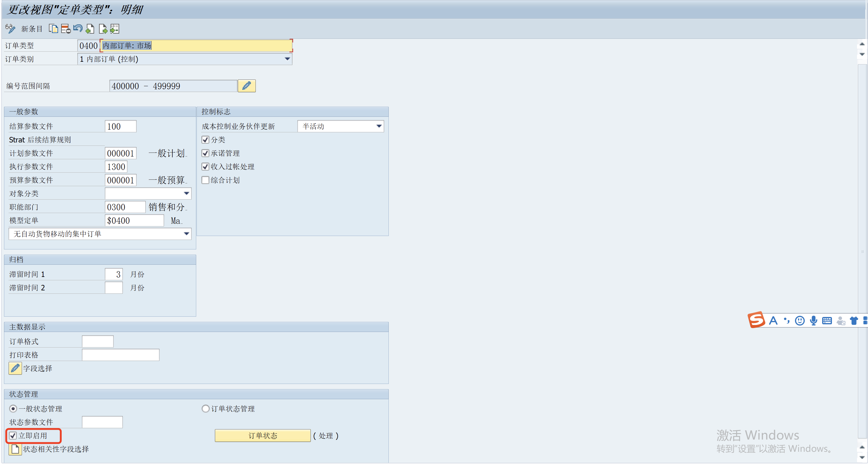
Task: Click 预算参数文件 field 000001
Action: [120, 180]
